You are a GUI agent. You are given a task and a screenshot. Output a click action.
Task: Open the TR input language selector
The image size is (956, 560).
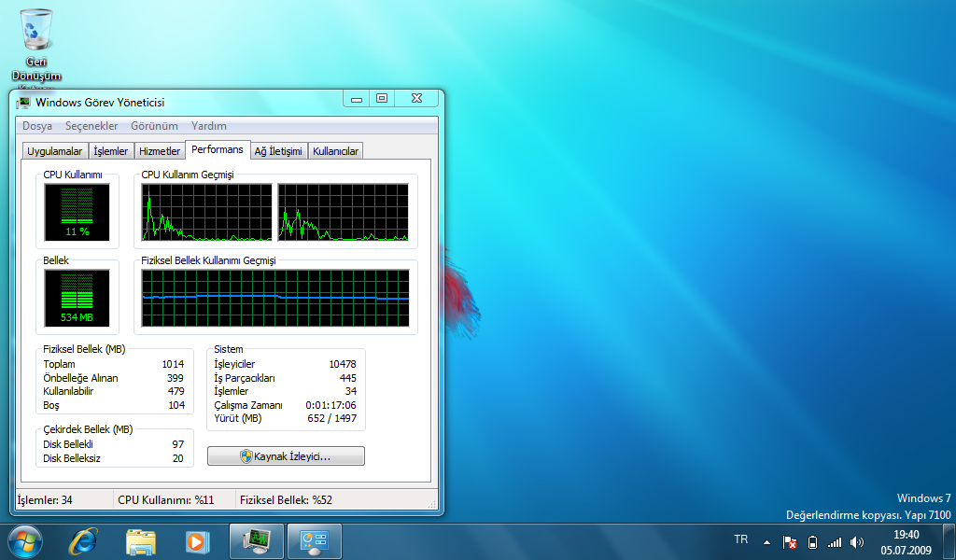pyautogui.click(x=740, y=539)
